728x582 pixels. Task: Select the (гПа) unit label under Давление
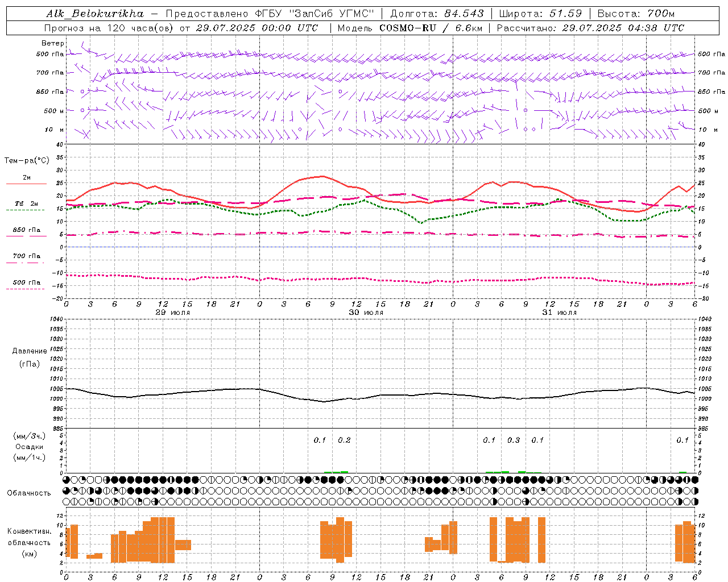tap(30, 364)
